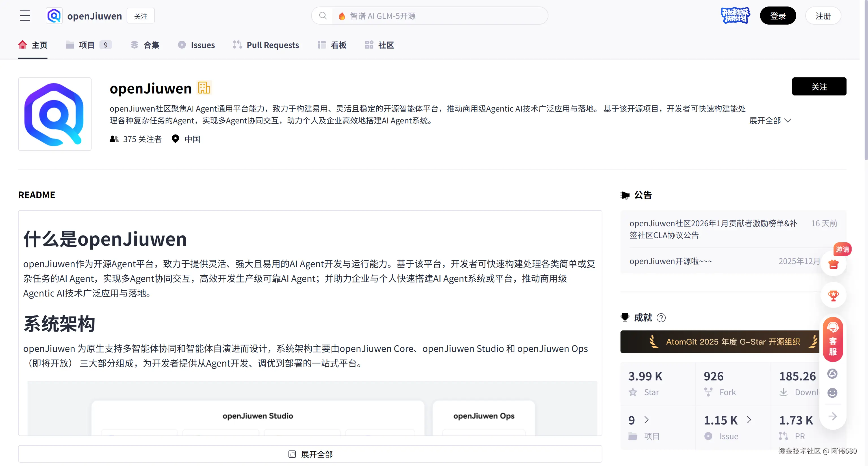Click the orange trophy floating icon
The height and width of the screenshot is (466, 868).
tap(833, 296)
